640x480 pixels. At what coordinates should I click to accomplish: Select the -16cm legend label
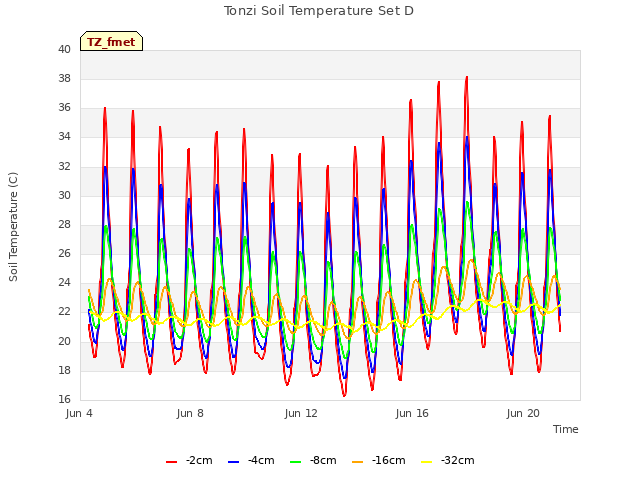click(x=389, y=460)
